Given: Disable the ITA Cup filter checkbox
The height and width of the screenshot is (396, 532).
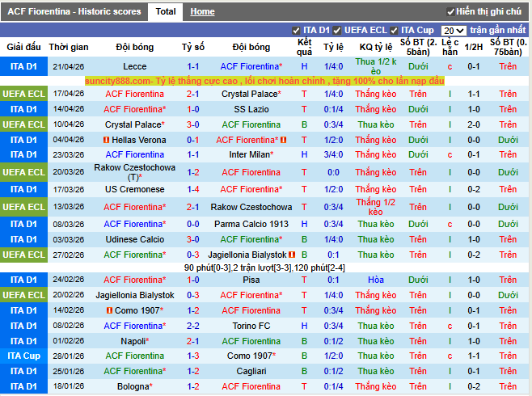Looking at the screenshot, I should (395, 31).
